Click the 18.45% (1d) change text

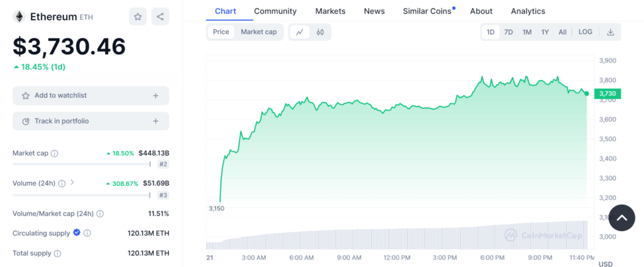click(x=40, y=67)
